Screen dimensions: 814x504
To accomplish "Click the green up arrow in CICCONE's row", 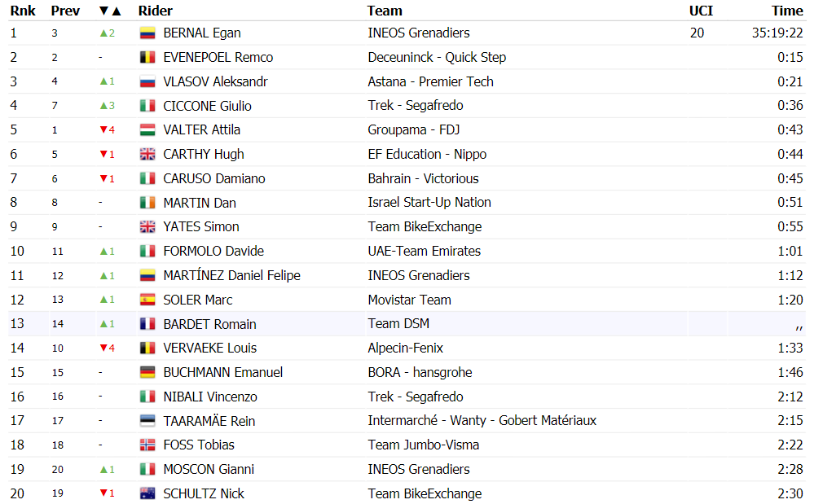I will (103, 106).
